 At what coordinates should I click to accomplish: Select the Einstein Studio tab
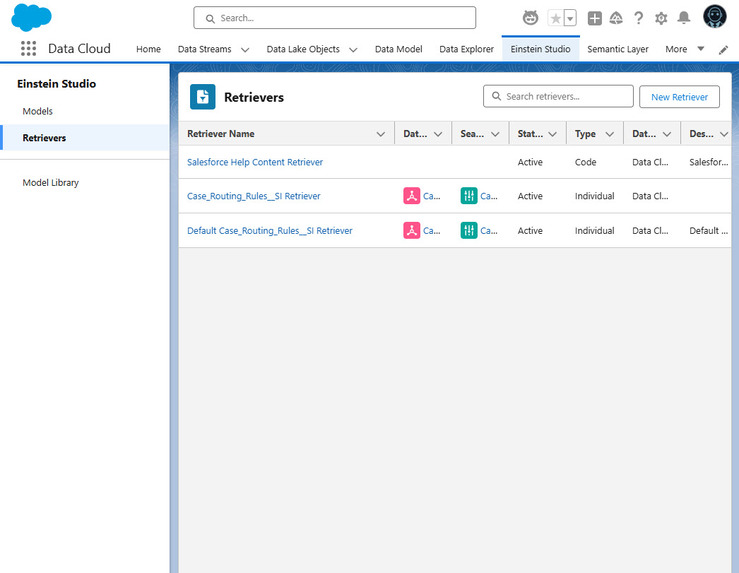(541, 49)
